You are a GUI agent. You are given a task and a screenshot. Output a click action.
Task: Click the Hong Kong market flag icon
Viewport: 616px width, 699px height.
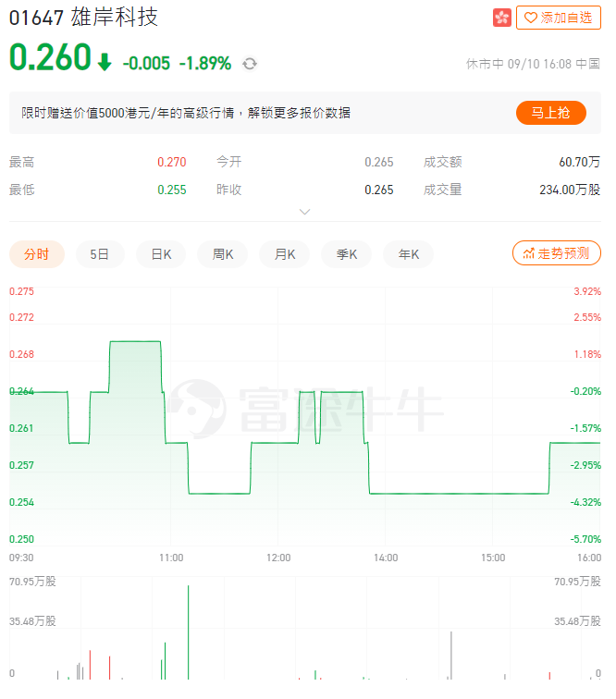(x=501, y=18)
